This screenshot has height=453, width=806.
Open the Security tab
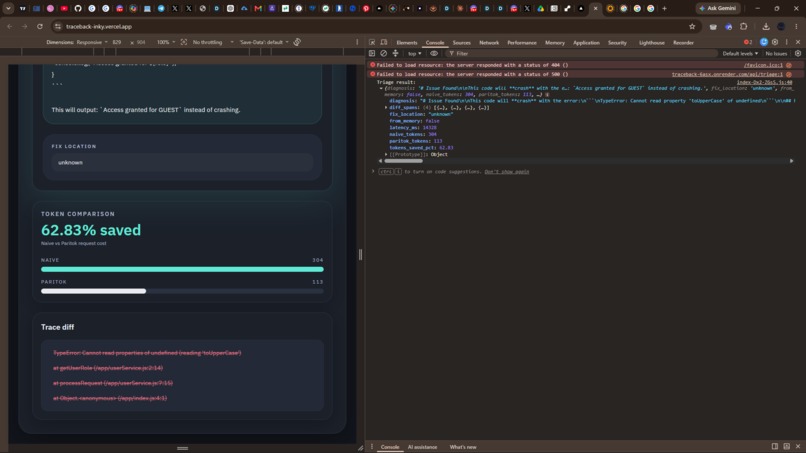coord(617,43)
